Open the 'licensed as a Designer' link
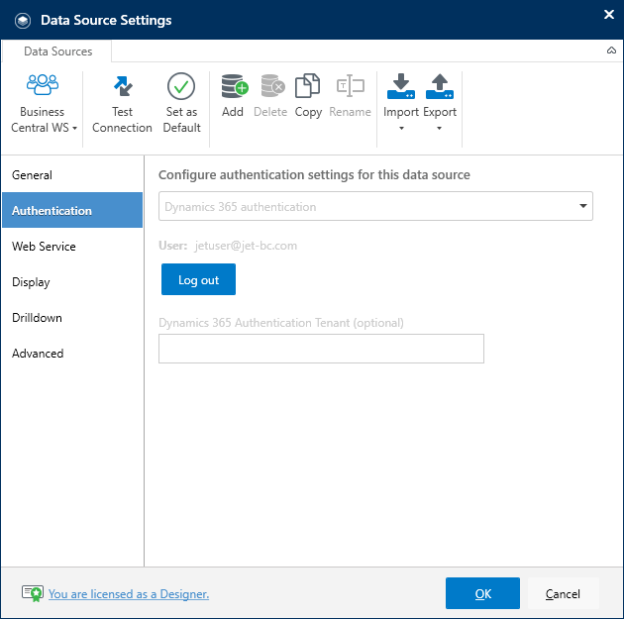Image resolution: width=624 pixels, height=619 pixels. [129, 594]
